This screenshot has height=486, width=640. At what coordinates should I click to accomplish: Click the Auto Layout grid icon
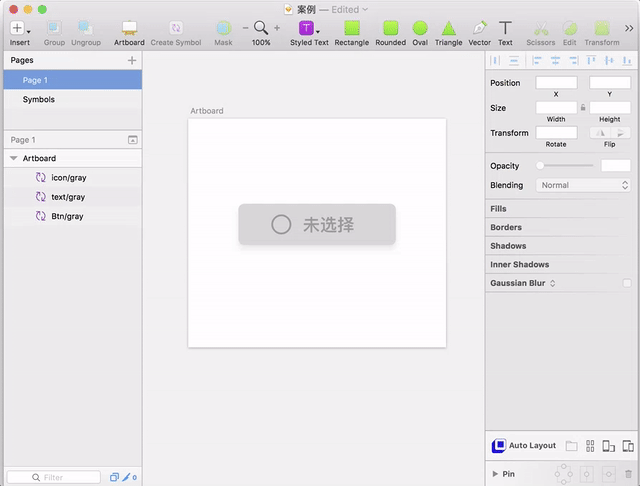590,446
